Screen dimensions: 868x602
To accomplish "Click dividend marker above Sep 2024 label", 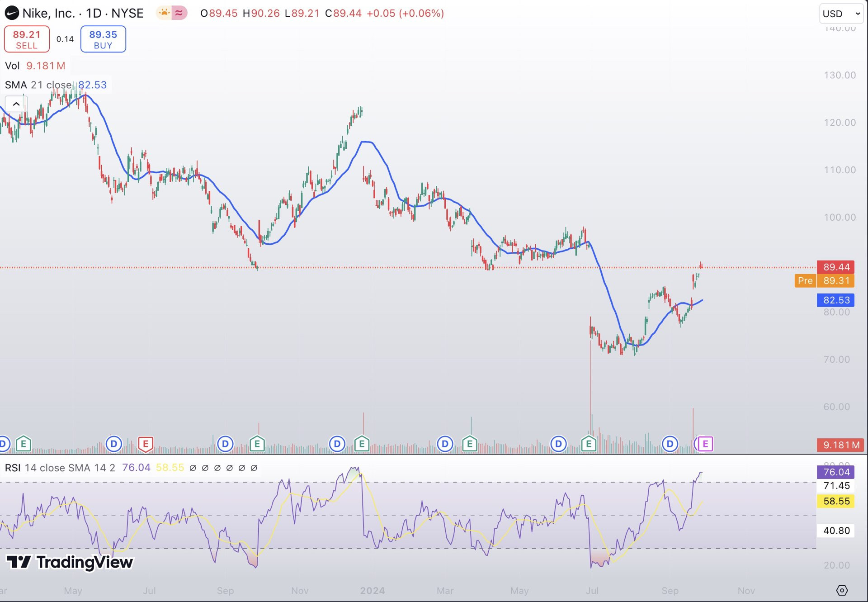I will (670, 444).
